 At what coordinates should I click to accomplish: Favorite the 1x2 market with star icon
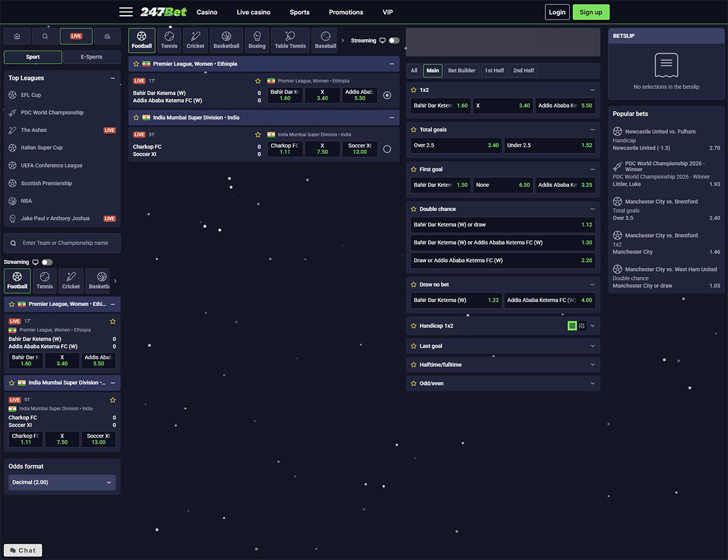coord(413,90)
